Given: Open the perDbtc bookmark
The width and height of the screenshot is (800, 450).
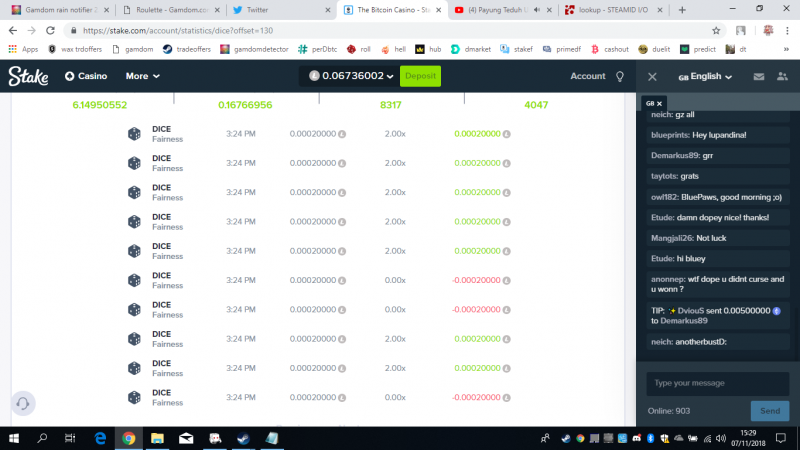Looking at the screenshot, I should pyautogui.click(x=317, y=49).
